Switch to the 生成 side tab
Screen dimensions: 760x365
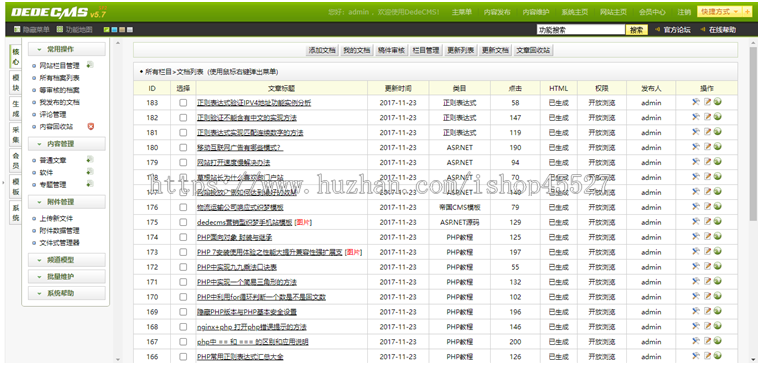pyautogui.click(x=16, y=108)
